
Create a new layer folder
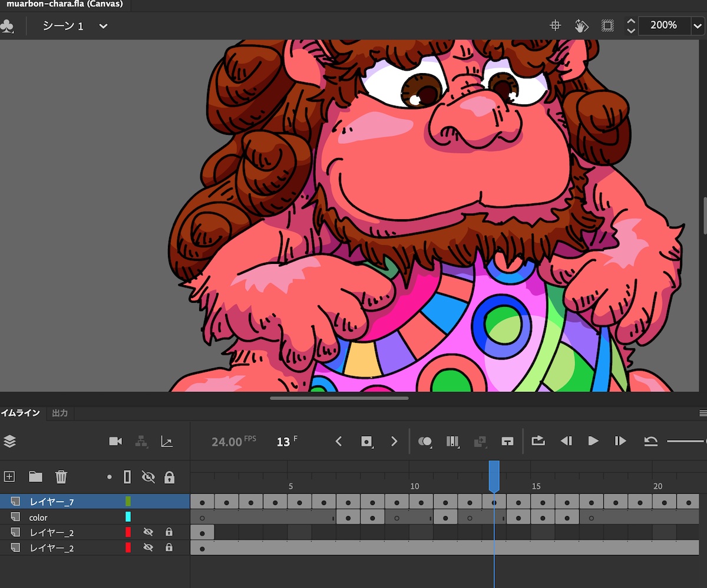pyautogui.click(x=35, y=476)
